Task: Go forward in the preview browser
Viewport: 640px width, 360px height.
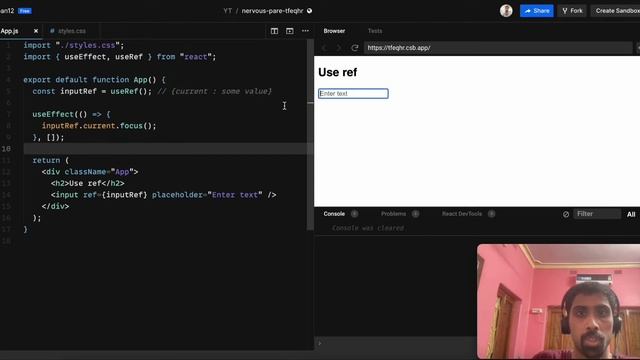Action: 339,48
